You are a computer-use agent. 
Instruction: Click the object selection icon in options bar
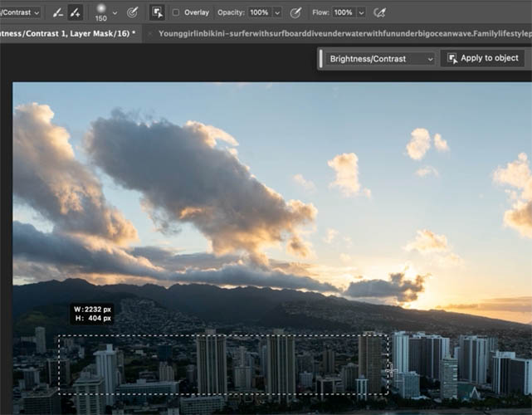pos(157,12)
